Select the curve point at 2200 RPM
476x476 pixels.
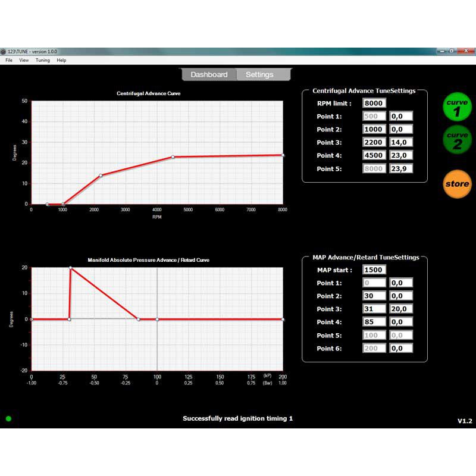pyautogui.click(x=100, y=175)
